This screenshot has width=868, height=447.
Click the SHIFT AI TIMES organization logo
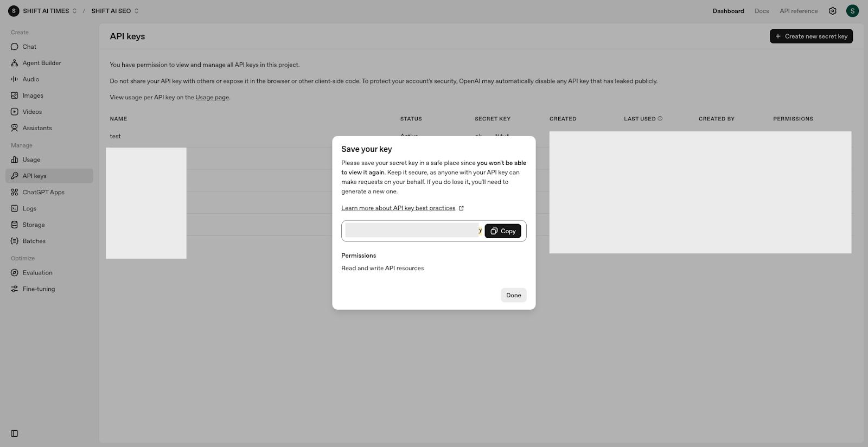14,11
